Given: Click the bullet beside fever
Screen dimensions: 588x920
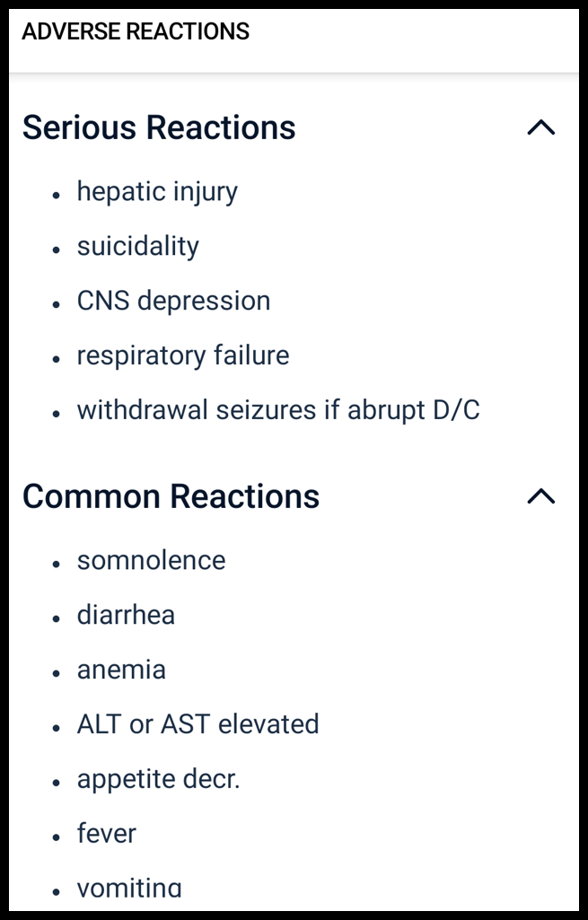Looking at the screenshot, I should pyautogui.click(x=56, y=837).
